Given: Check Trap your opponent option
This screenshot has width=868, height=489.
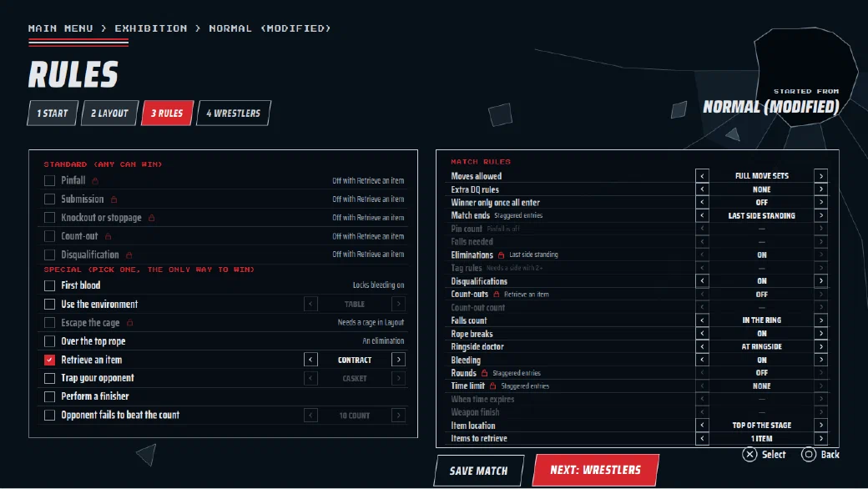Looking at the screenshot, I should tap(50, 378).
